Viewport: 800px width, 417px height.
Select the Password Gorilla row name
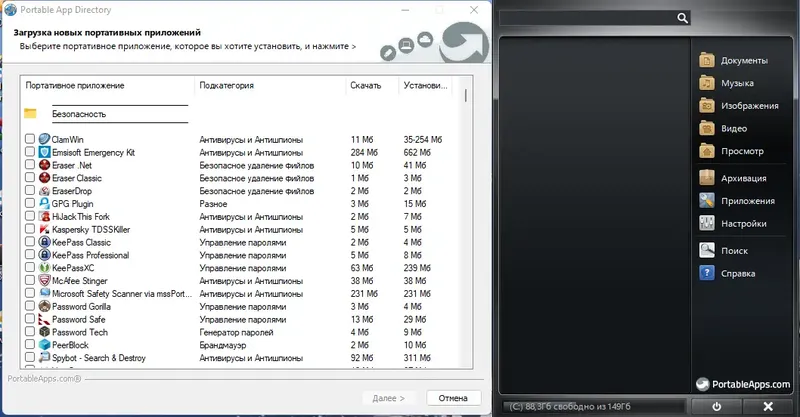pyautogui.click(x=81, y=306)
